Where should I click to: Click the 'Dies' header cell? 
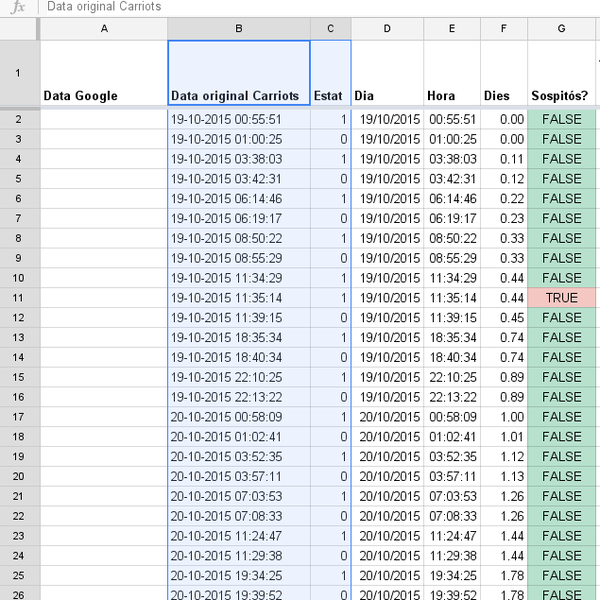[503, 74]
